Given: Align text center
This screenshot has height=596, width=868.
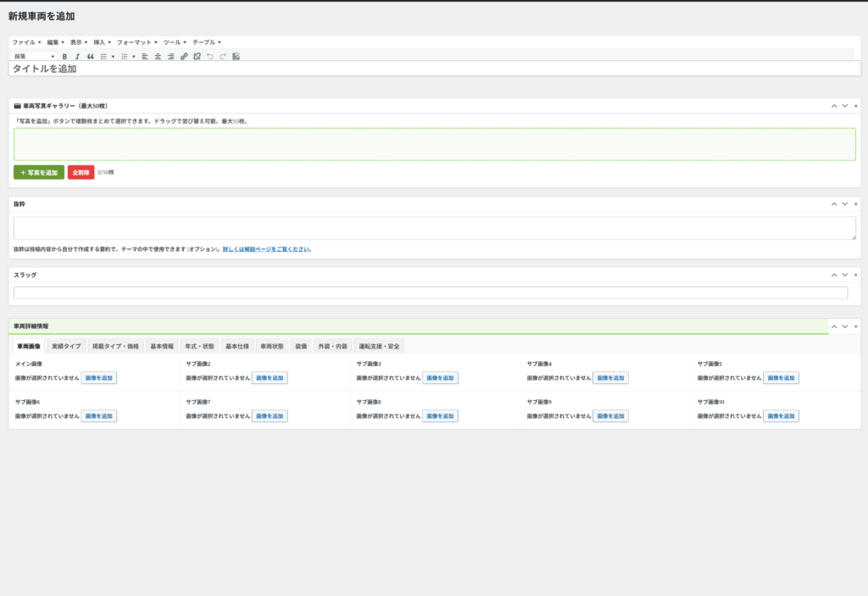Looking at the screenshot, I should pyautogui.click(x=158, y=57).
